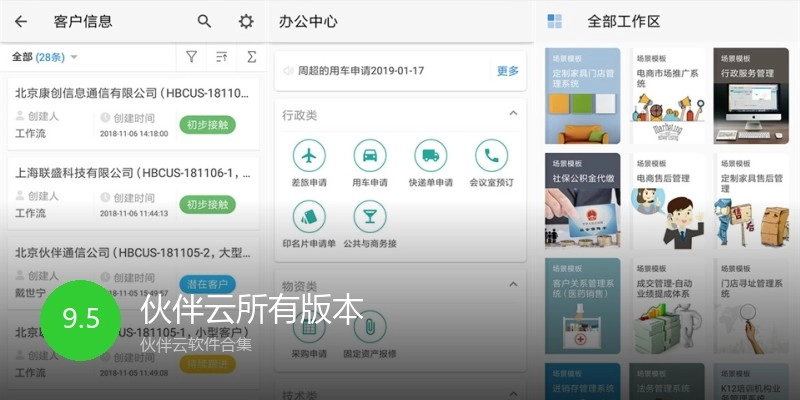800x400 pixels.
Task: Open 会议室预订 phone icon
Action: [491, 156]
